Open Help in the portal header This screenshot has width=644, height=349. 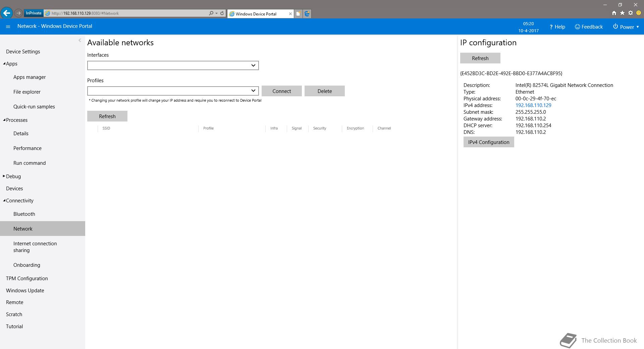[557, 27]
